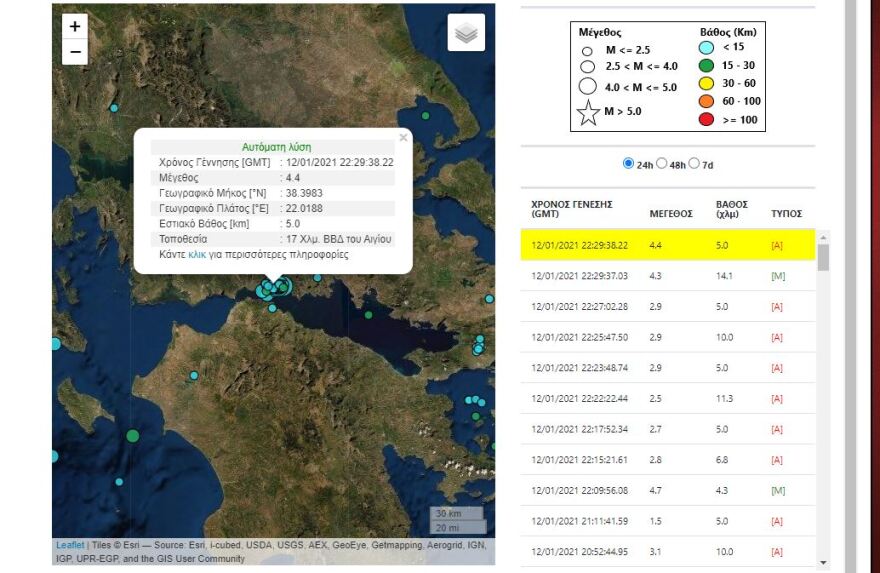Click the green '15 - 30' depth legend swatch
Screen dimensions: 880x573
coord(706,66)
